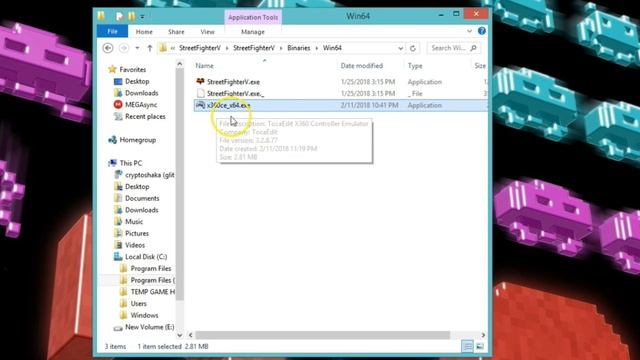Click the Properties quick access icon
Viewport: 640px width, 360px height.
119,16
